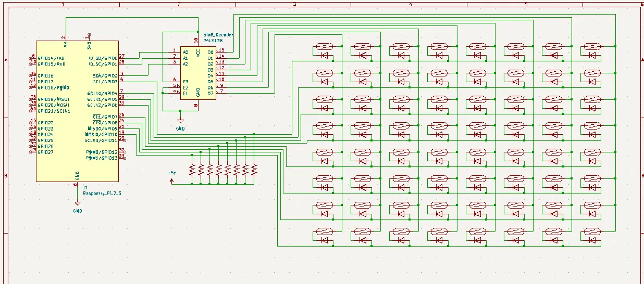Click the GCLK1/GPIO5 pin label

(x=103, y=99)
